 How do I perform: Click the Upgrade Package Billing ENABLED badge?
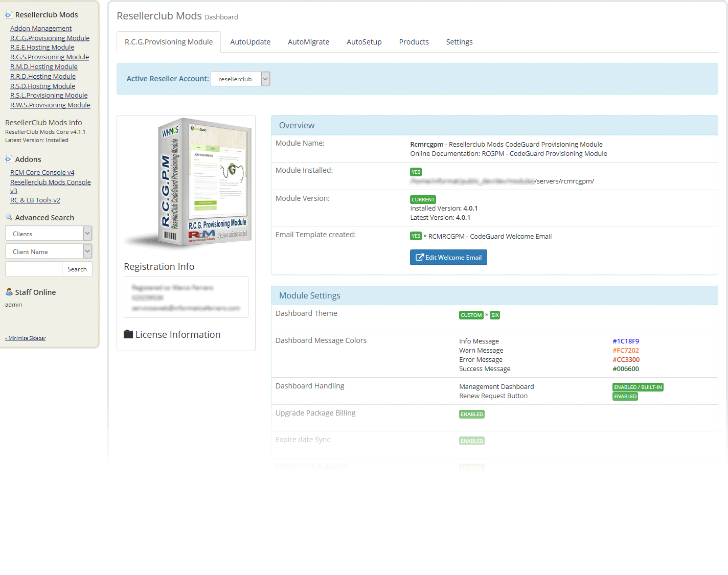point(472,414)
